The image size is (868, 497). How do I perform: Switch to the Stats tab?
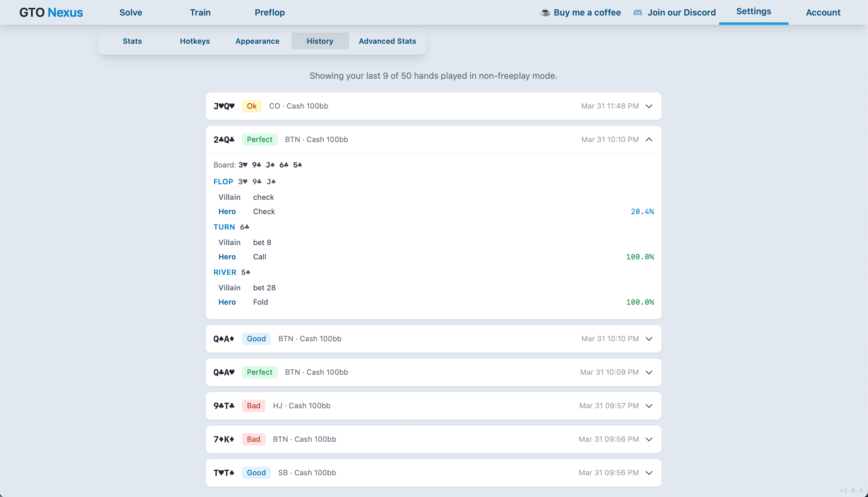point(132,41)
